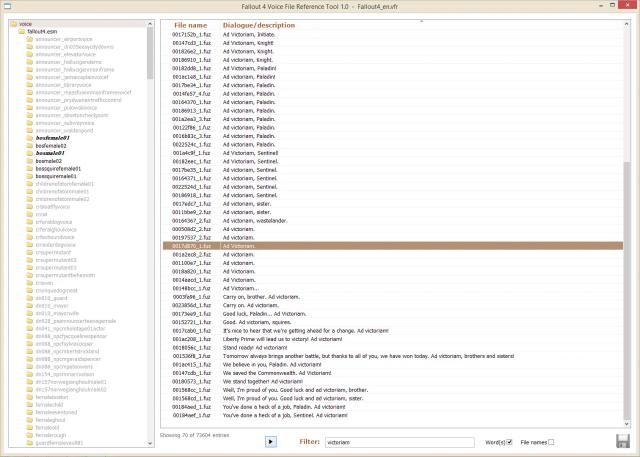The width and height of the screenshot is (640, 457).
Task: Click the dialogue list scroll down arrow
Action: pyautogui.click(x=627, y=424)
